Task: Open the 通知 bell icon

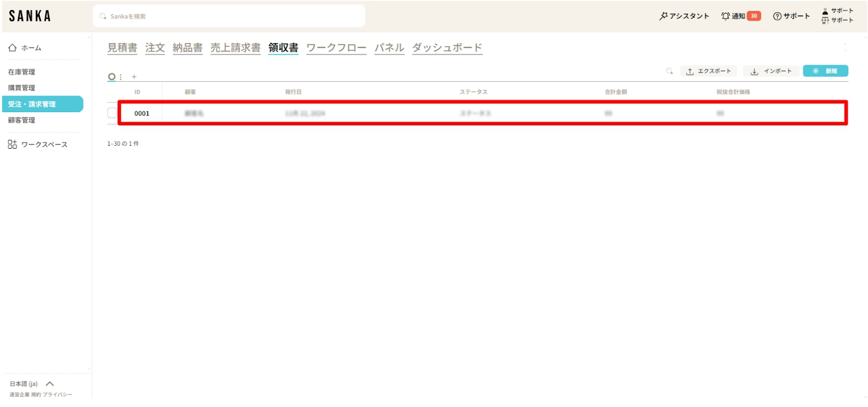Action: pyautogui.click(x=726, y=16)
